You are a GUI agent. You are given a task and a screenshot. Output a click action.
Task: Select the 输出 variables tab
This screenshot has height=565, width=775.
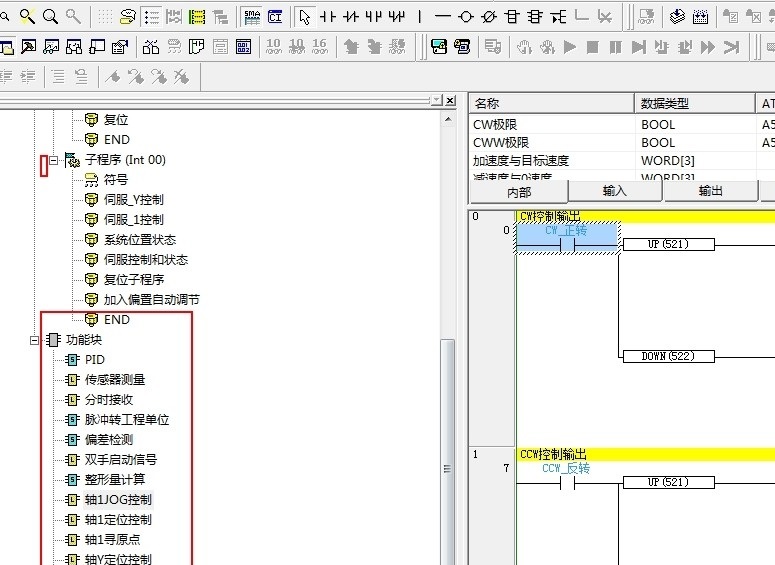(710, 191)
